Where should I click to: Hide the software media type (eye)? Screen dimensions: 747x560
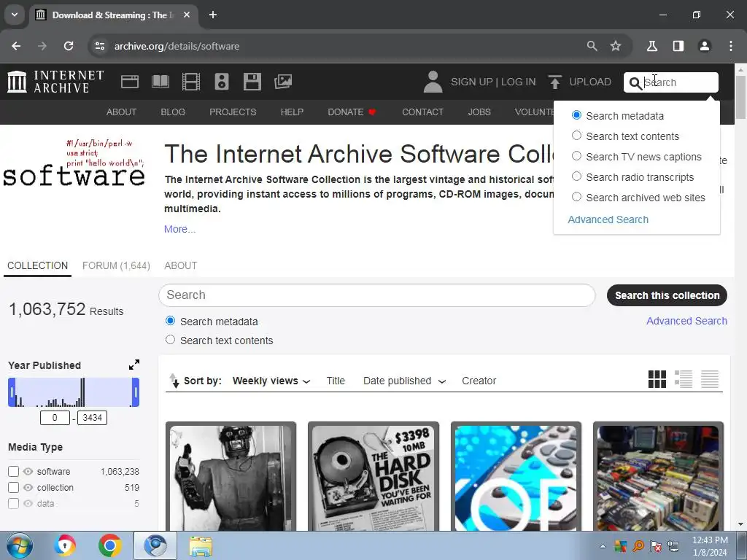pyautogui.click(x=28, y=472)
